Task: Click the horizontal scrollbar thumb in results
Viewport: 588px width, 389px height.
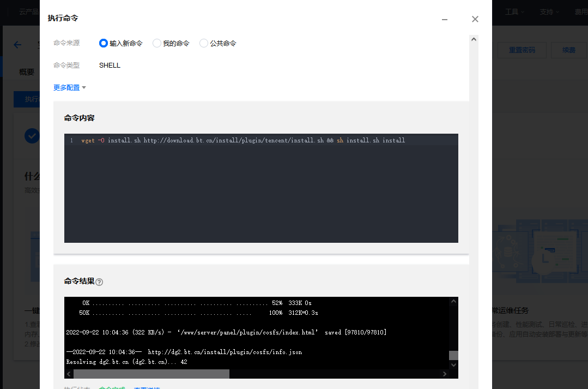Action: click(151, 374)
